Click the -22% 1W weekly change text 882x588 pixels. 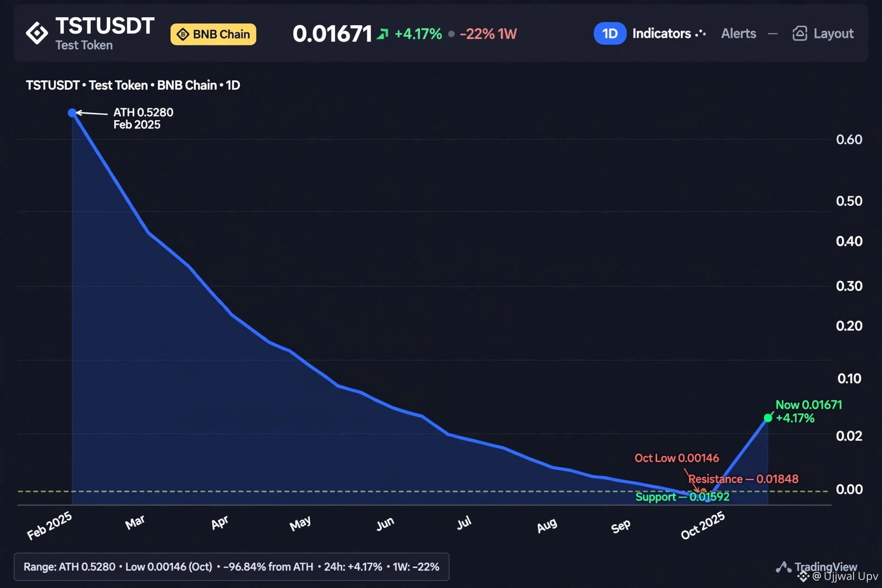(x=488, y=34)
